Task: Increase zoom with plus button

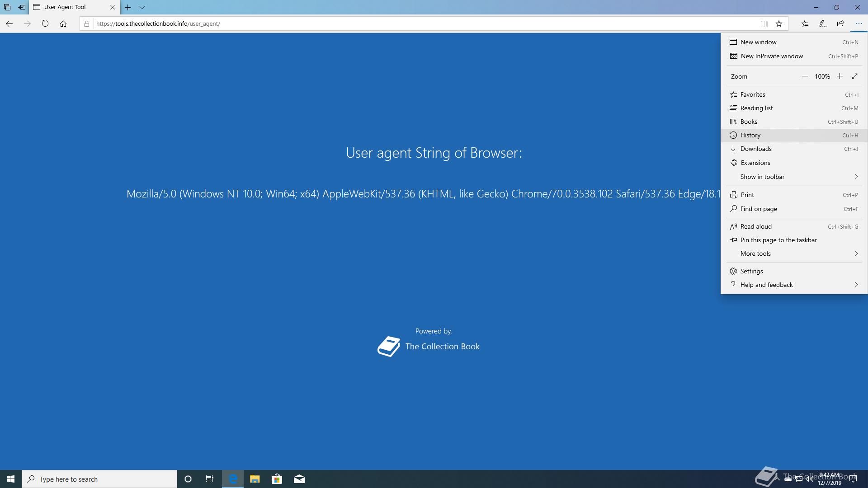Action: coord(840,76)
